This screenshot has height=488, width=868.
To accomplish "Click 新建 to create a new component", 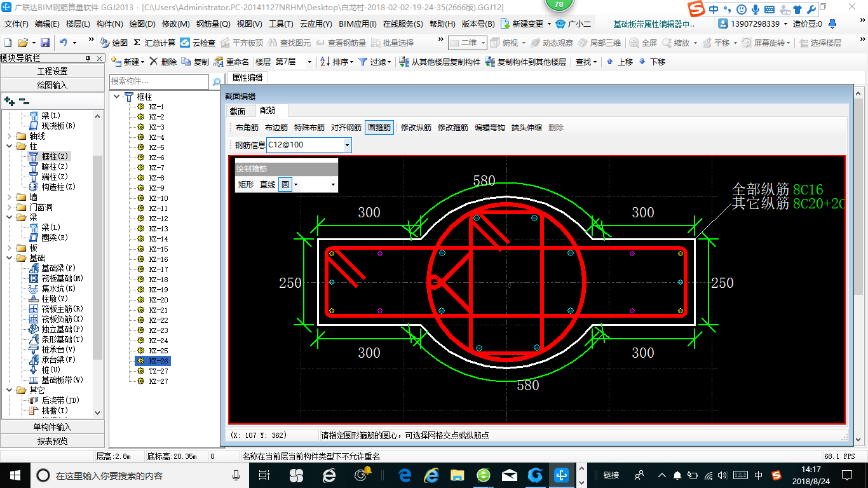I will (127, 62).
